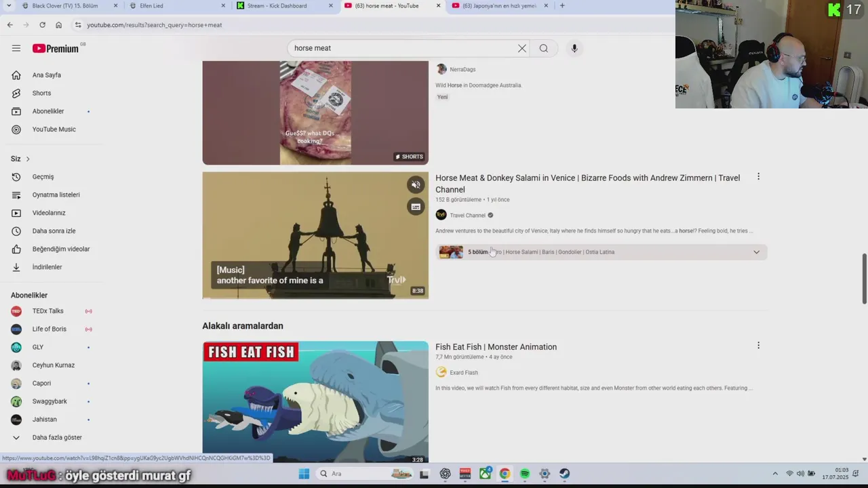
Task: Toggle captions on the video preview thumbnail
Action: tap(416, 207)
